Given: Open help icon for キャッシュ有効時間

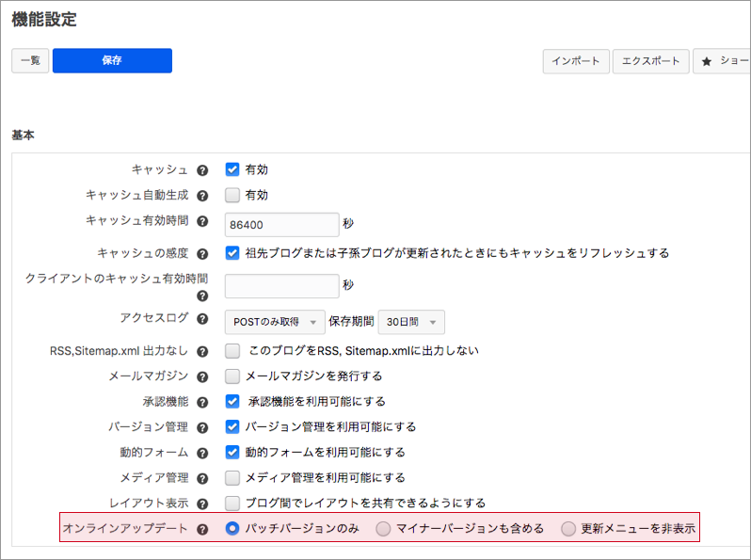Looking at the screenshot, I should [x=202, y=221].
